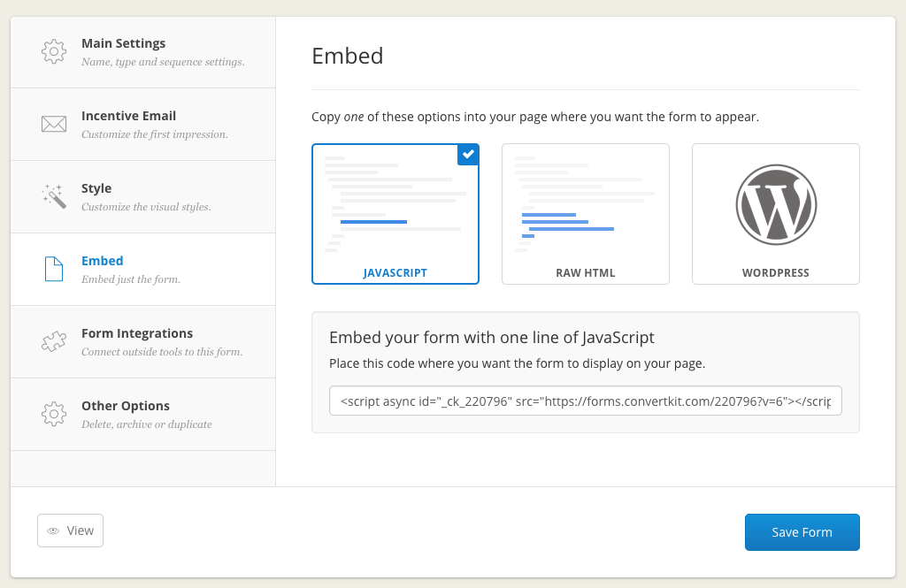Choose the JavaScript embed option label
Image resolution: width=906 pixels, height=588 pixels.
[395, 272]
